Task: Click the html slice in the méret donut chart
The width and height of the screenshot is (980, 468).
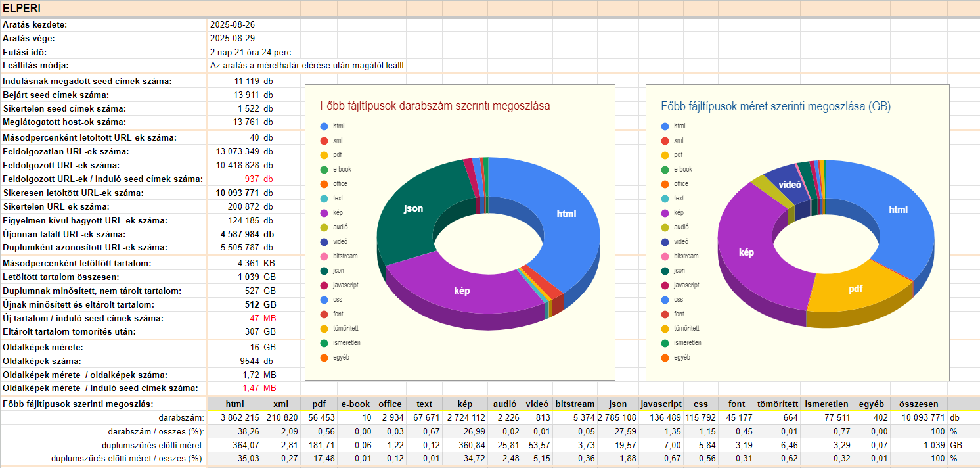Action: point(897,210)
